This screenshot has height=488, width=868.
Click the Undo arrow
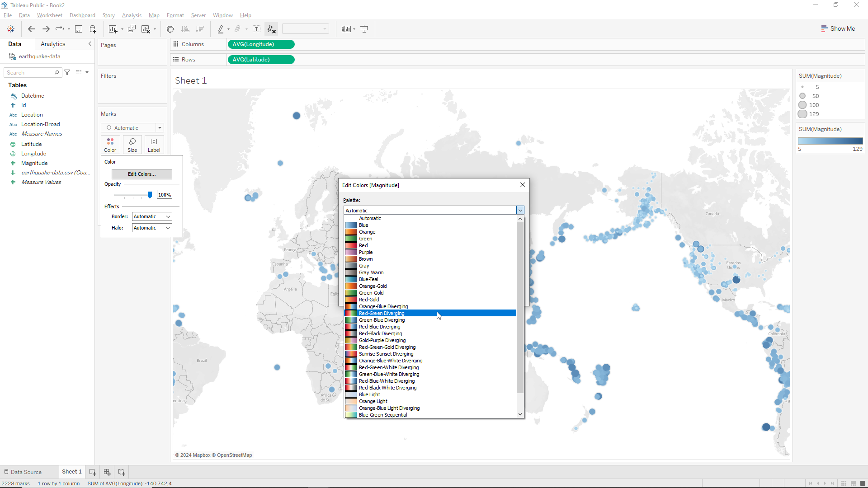(x=32, y=29)
